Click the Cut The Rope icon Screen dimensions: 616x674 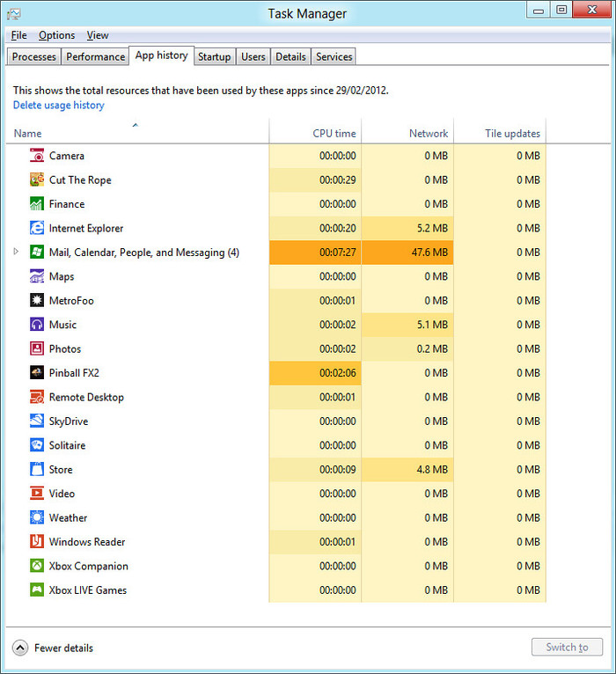tap(37, 179)
